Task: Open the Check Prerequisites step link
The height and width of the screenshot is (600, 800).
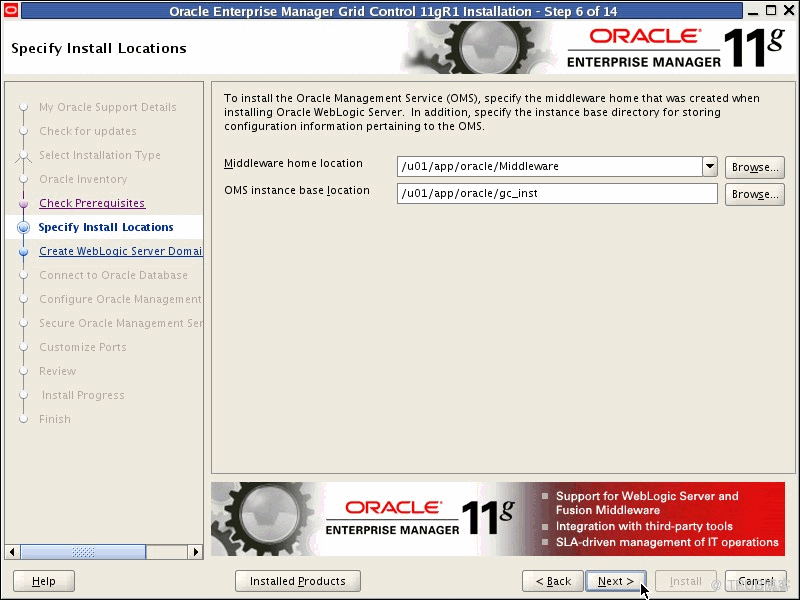Action: click(92, 203)
